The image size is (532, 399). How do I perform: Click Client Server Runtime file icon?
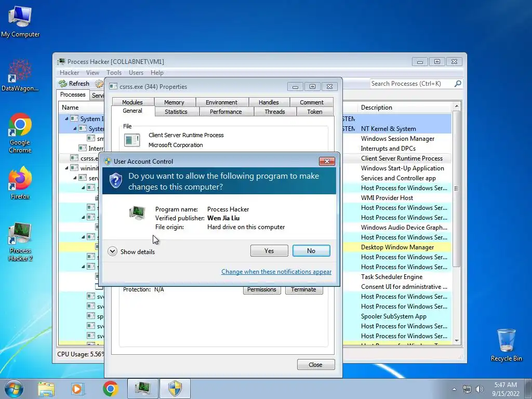pyautogui.click(x=132, y=140)
